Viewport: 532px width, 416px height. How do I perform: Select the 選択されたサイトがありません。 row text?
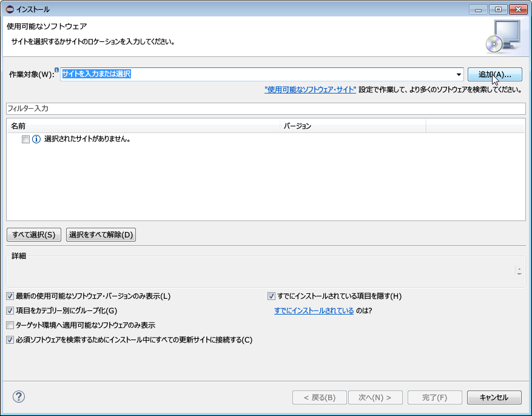(87, 139)
